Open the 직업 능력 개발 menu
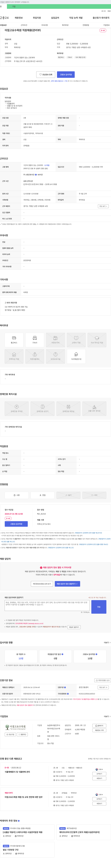The image size is (111, 868). tap(76, 18)
